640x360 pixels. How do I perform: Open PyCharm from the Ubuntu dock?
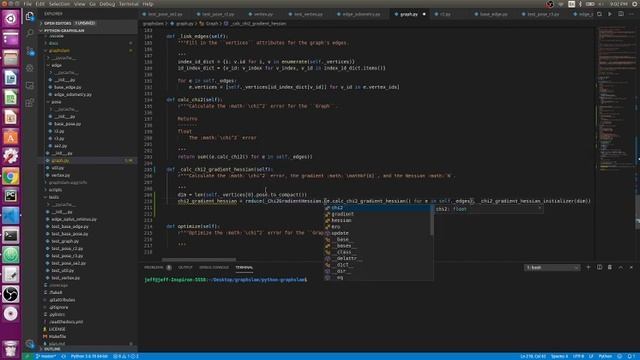pos(11,196)
